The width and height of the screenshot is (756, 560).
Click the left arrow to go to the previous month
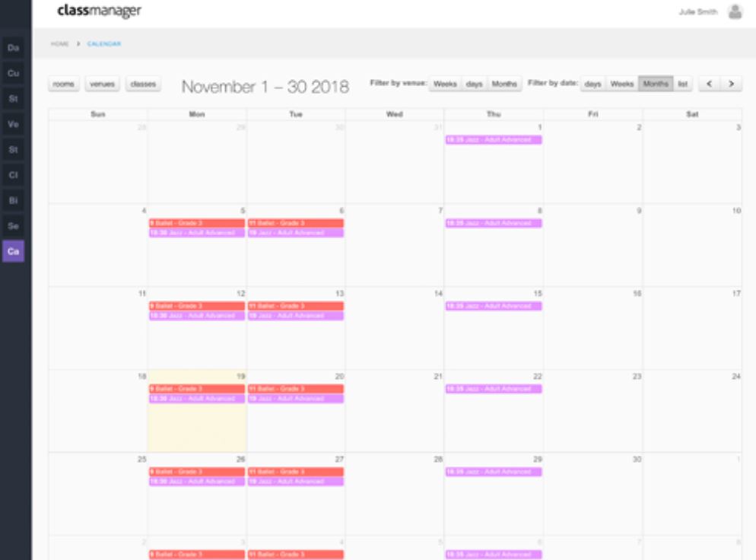click(709, 84)
